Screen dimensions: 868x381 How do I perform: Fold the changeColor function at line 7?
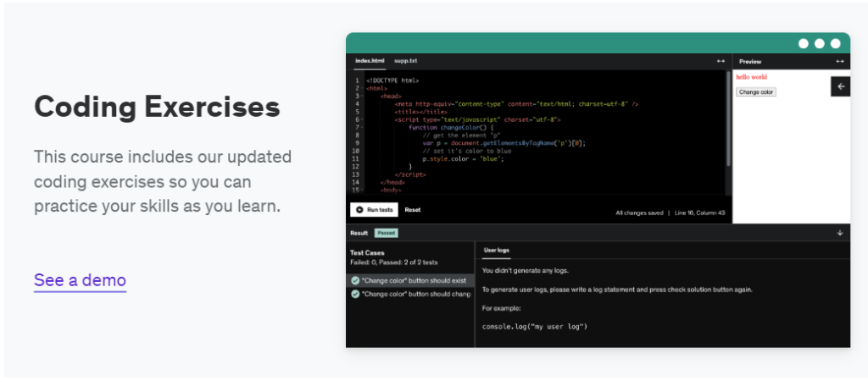[362, 127]
